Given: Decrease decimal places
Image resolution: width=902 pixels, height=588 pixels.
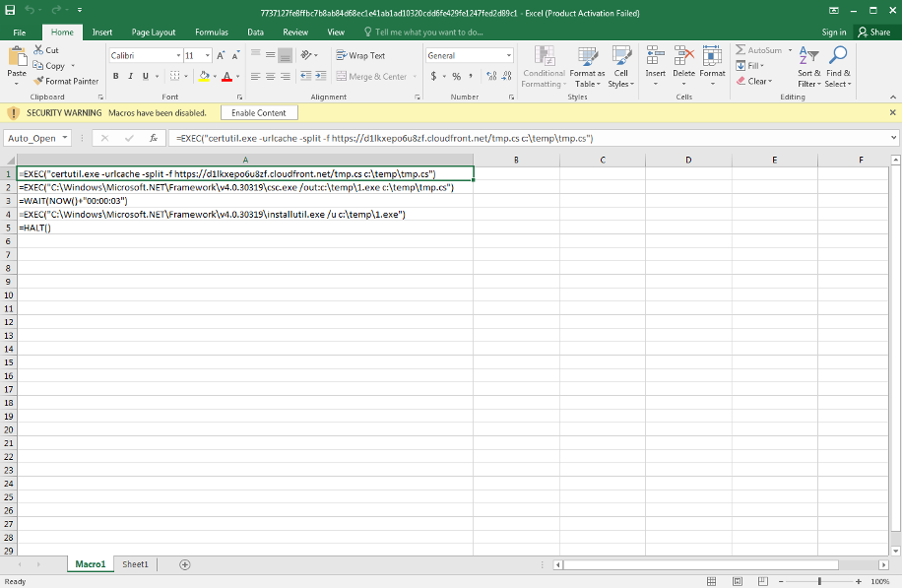Looking at the screenshot, I should 507,76.
